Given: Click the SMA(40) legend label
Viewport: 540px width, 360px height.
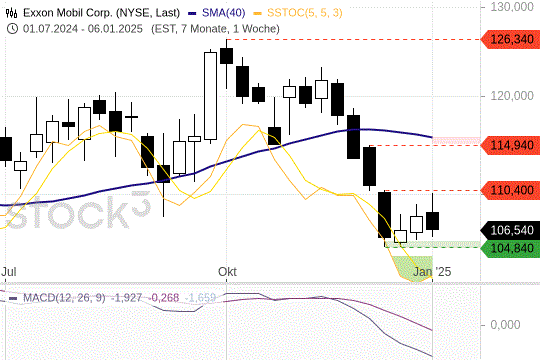Looking at the screenshot, I should tap(224, 13).
